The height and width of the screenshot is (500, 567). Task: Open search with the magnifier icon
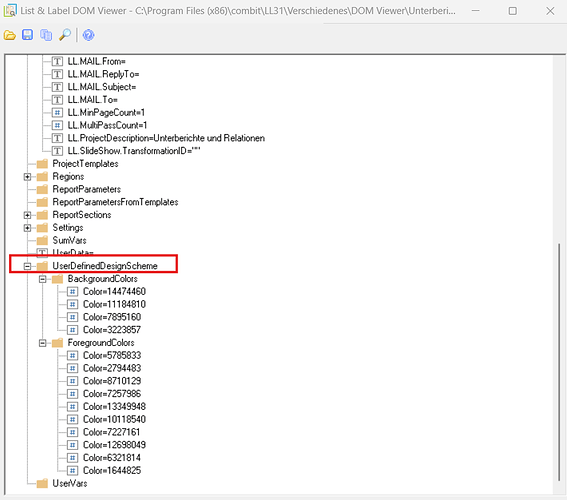65,35
